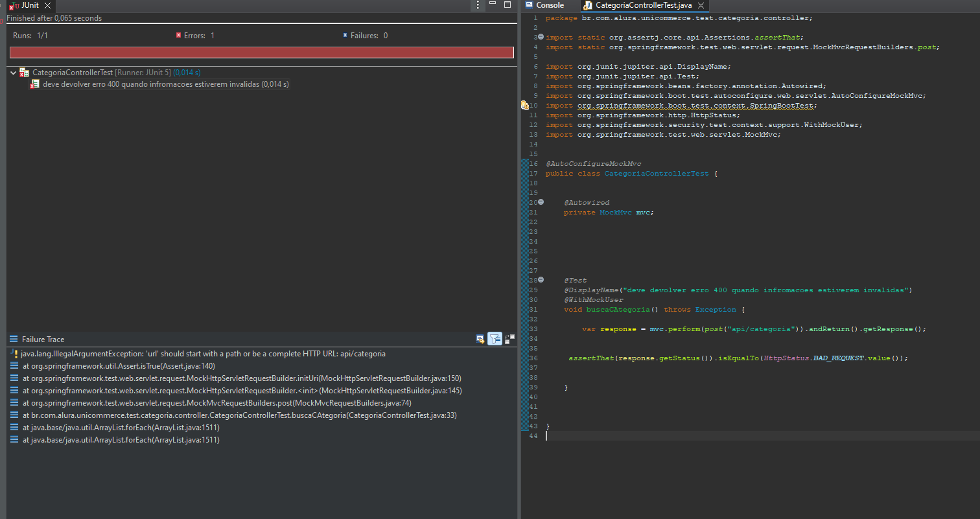This screenshot has width=980, height=519.
Task: Select CategoriaControllerTest runner entry in tree
Action: [x=110, y=73]
